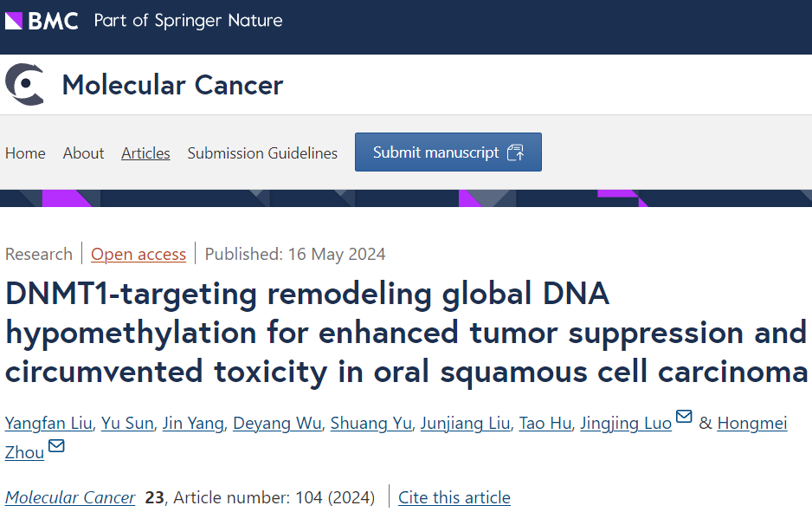Screen dimensions: 812x512
Task: Click the Molecular Cancer journal logo icon
Action: click(25, 84)
